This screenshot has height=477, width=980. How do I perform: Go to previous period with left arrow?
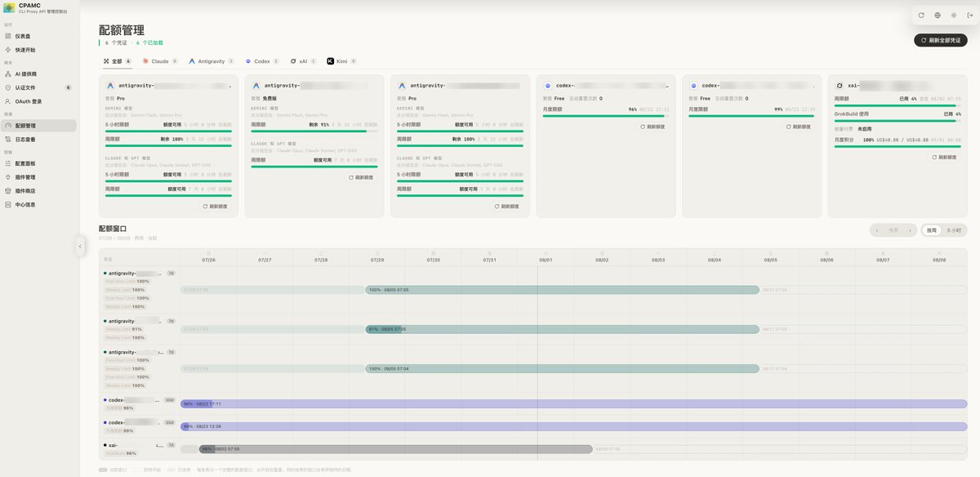(x=877, y=230)
